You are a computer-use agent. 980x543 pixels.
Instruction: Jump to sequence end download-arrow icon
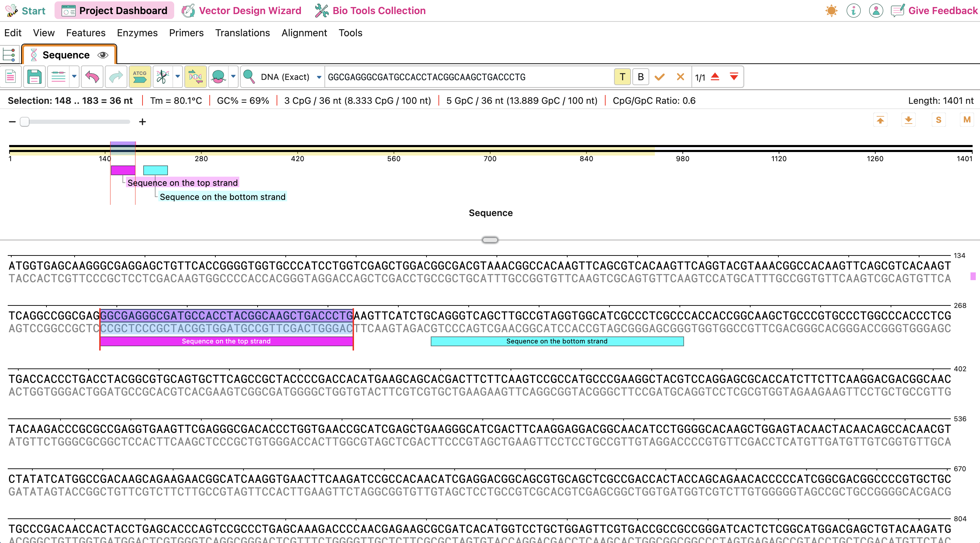(908, 120)
